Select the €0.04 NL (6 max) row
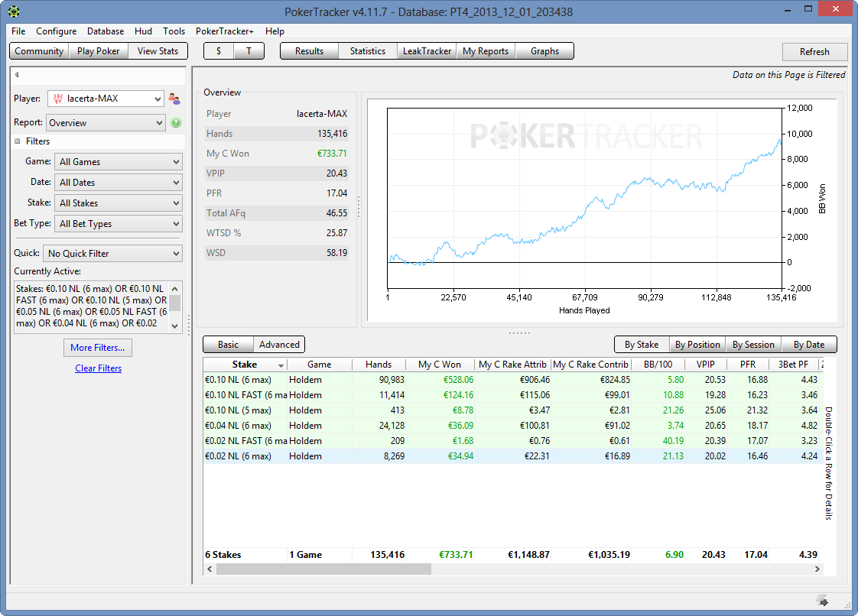The width and height of the screenshot is (858, 616). (512, 426)
